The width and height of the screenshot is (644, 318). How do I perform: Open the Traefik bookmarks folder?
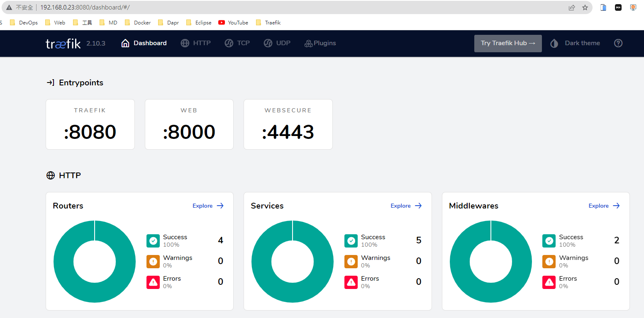(x=268, y=23)
